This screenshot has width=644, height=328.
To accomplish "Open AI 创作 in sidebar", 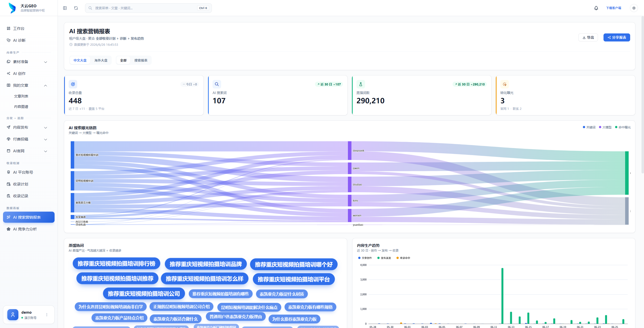I will pos(29,73).
